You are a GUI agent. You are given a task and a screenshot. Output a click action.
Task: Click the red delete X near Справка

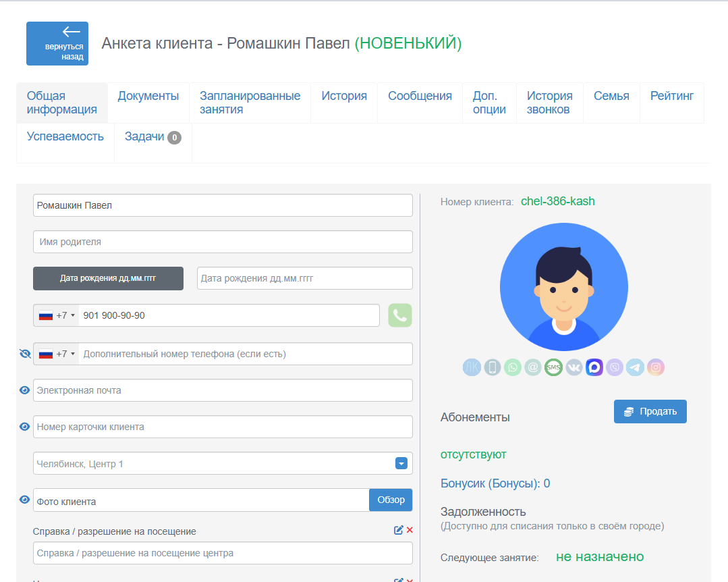pyautogui.click(x=410, y=530)
